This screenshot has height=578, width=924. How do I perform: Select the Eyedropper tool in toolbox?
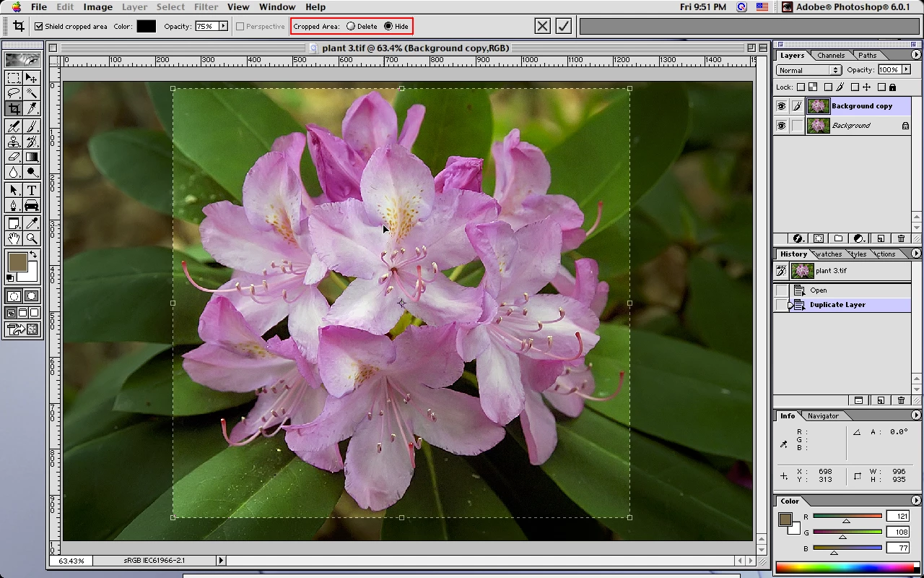click(x=32, y=223)
